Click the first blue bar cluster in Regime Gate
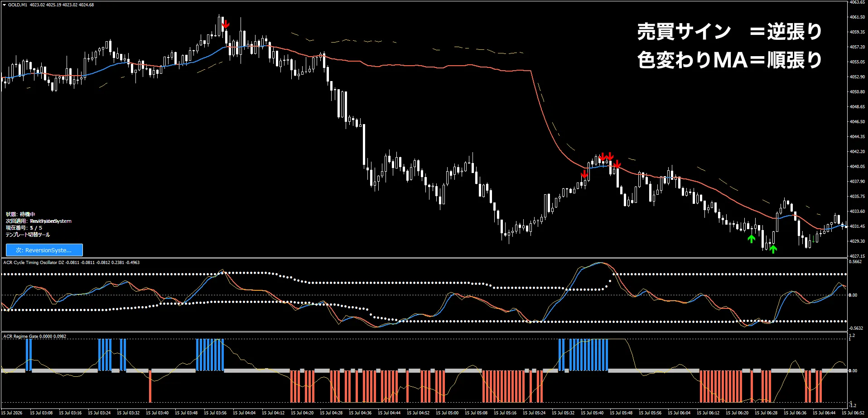This screenshot has height=418, width=868. coord(29,355)
